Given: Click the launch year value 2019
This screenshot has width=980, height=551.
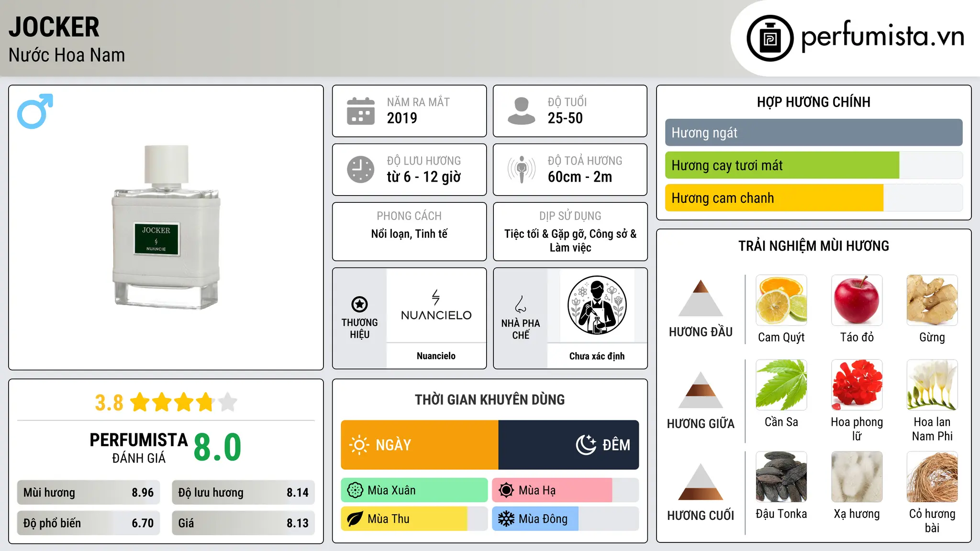Looking at the screenshot, I should (402, 118).
